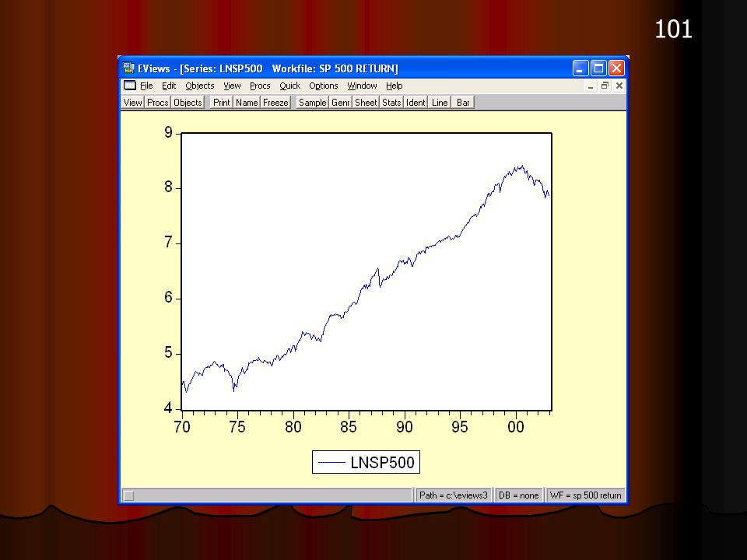The width and height of the screenshot is (747, 560).
Task: Restore the inner series window
Action: coord(605,86)
